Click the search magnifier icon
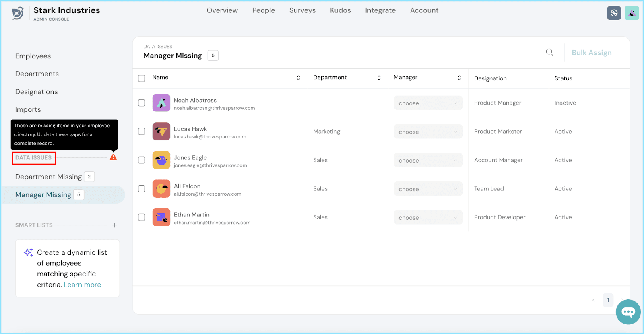Viewport: 644px width, 334px height. pyautogui.click(x=550, y=52)
